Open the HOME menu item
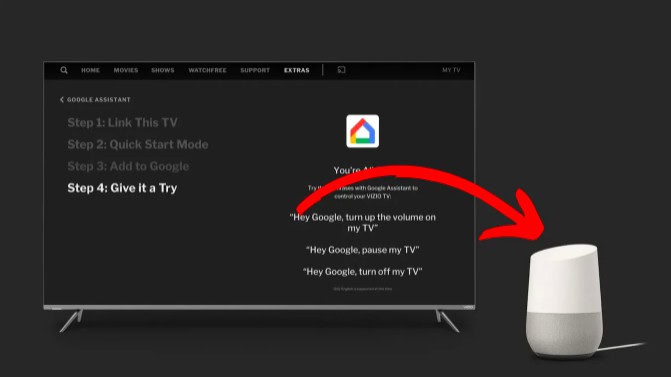The height and width of the screenshot is (377, 671). (90, 70)
